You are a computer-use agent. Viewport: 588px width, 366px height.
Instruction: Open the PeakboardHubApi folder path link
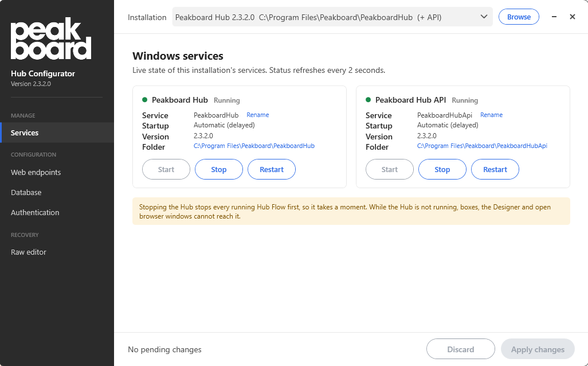(482, 146)
